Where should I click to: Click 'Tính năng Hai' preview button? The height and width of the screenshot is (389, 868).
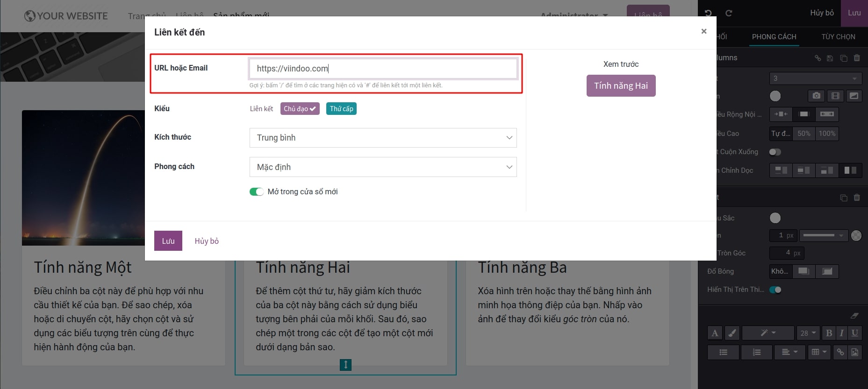tap(621, 86)
